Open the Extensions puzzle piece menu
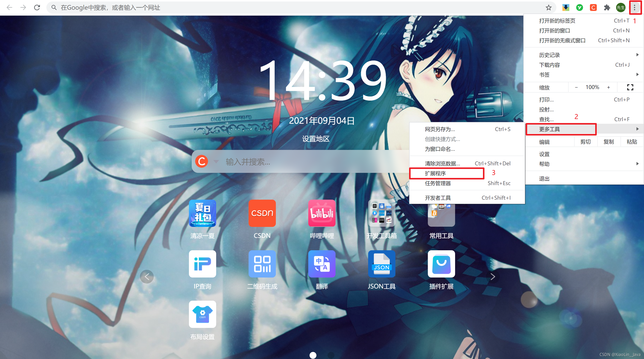Screen dimensions: 644x359 point(607,8)
